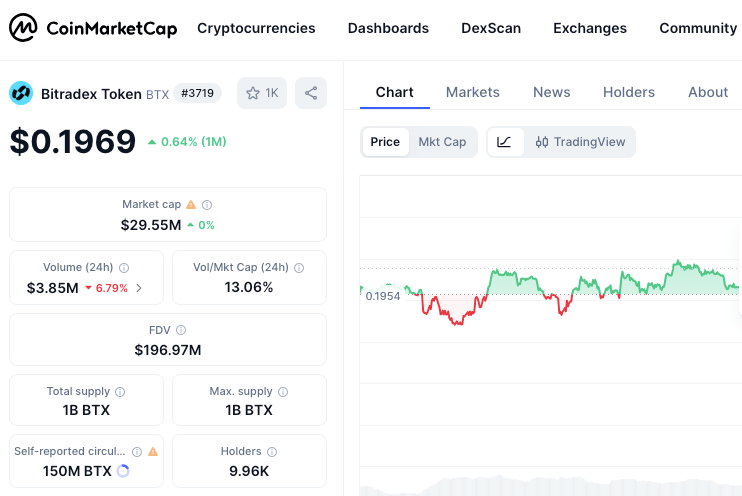This screenshot has width=742, height=496.
Task: Click the BTX ticker symbol text
Action: pyautogui.click(x=158, y=95)
